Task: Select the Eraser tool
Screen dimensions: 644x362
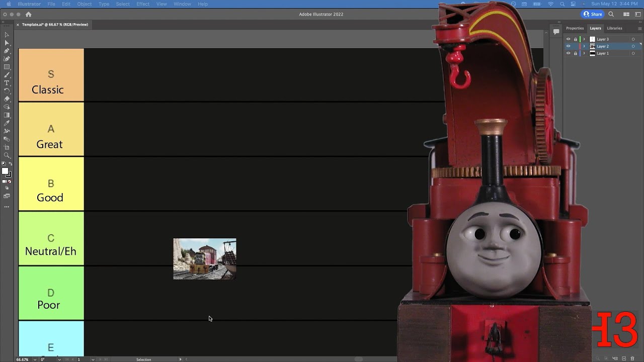Action: (7, 99)
